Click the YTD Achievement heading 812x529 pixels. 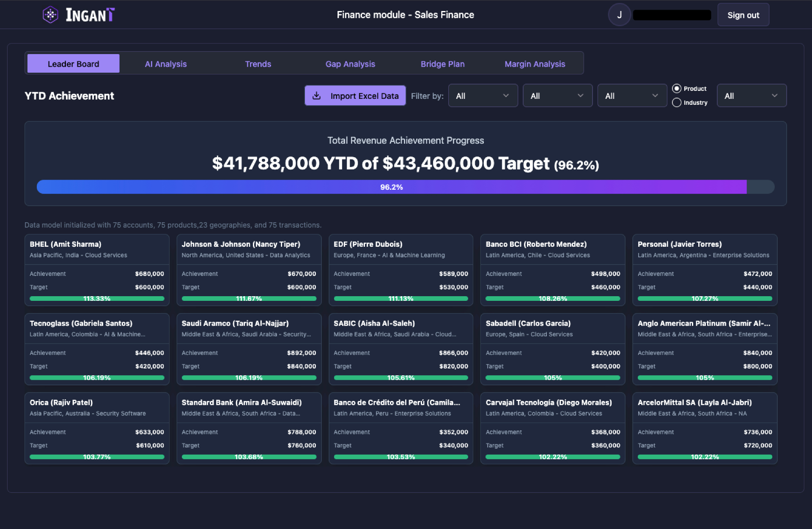click(69, 96)
